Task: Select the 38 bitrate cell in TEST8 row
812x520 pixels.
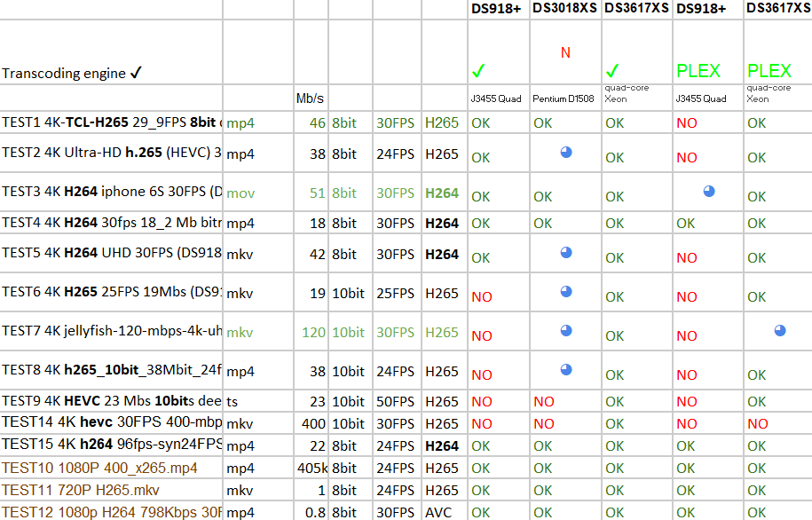Action: pos(311,370)
